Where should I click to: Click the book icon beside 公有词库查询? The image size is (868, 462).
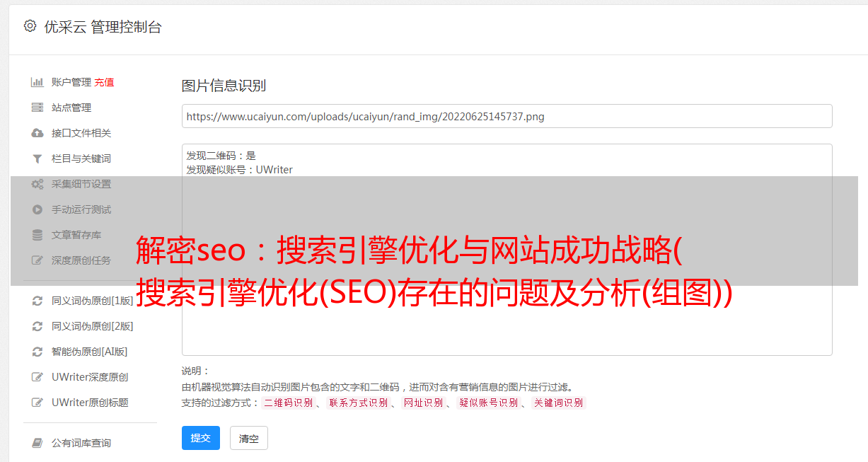tap(37, 443)
